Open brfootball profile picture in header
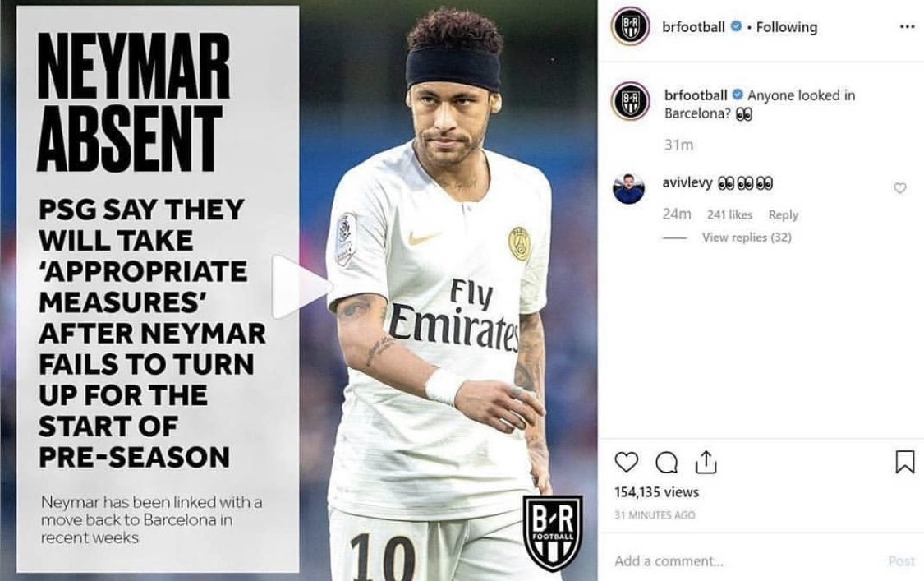 [630, 26]
